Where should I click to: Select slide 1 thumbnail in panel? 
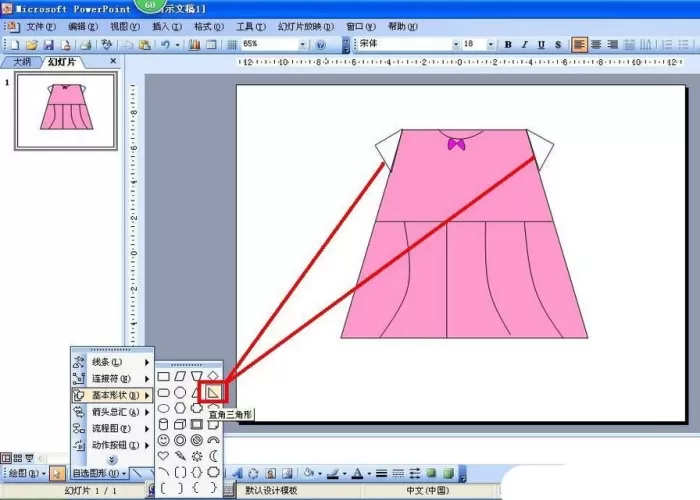click(x=66, y=111)
